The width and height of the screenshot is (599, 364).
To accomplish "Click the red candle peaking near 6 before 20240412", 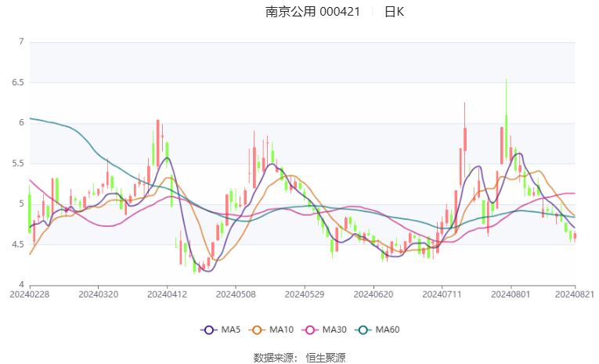I will click(x=157, y=143).
